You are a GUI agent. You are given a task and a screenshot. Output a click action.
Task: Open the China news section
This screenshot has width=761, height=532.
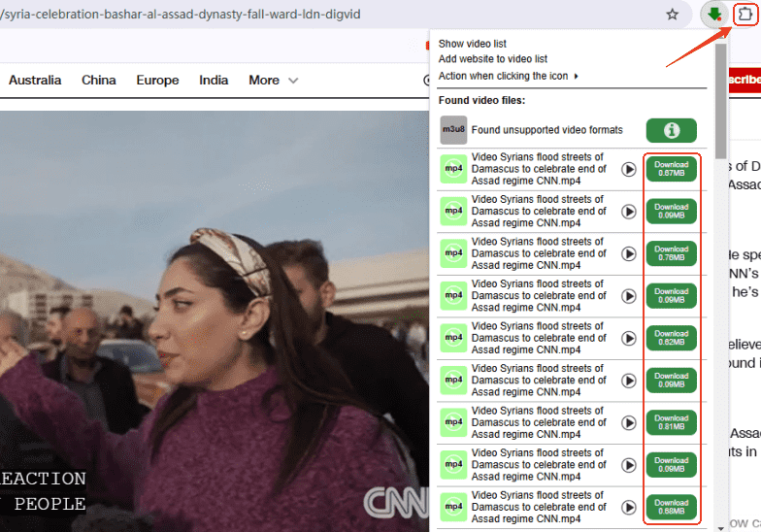pos(98,81)
